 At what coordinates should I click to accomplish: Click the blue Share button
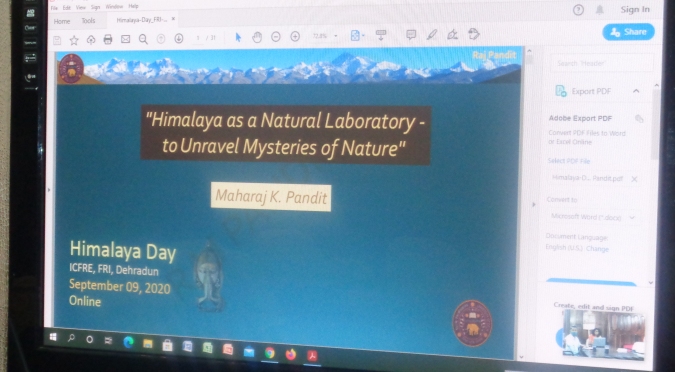(x=629, y=32)
